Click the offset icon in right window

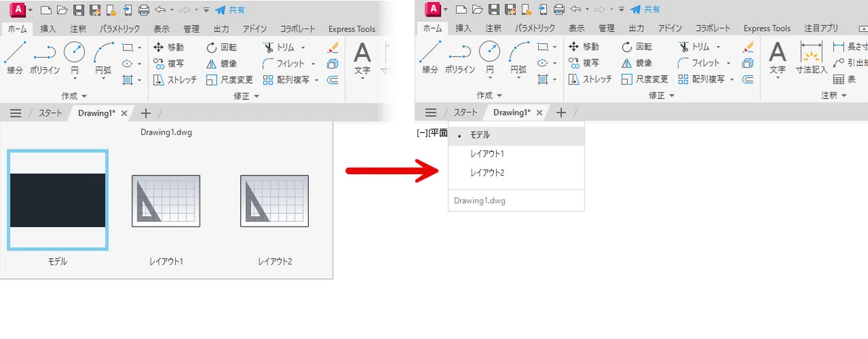tap(748, 80)
